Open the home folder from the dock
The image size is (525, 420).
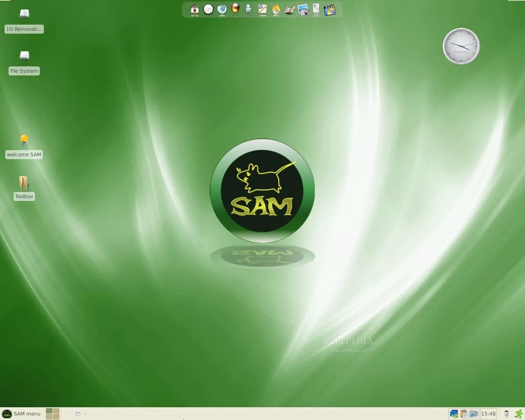point(195,9)
